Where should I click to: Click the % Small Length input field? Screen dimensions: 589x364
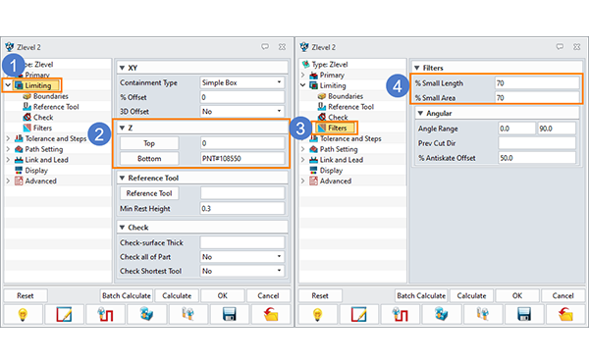[537, 83]
